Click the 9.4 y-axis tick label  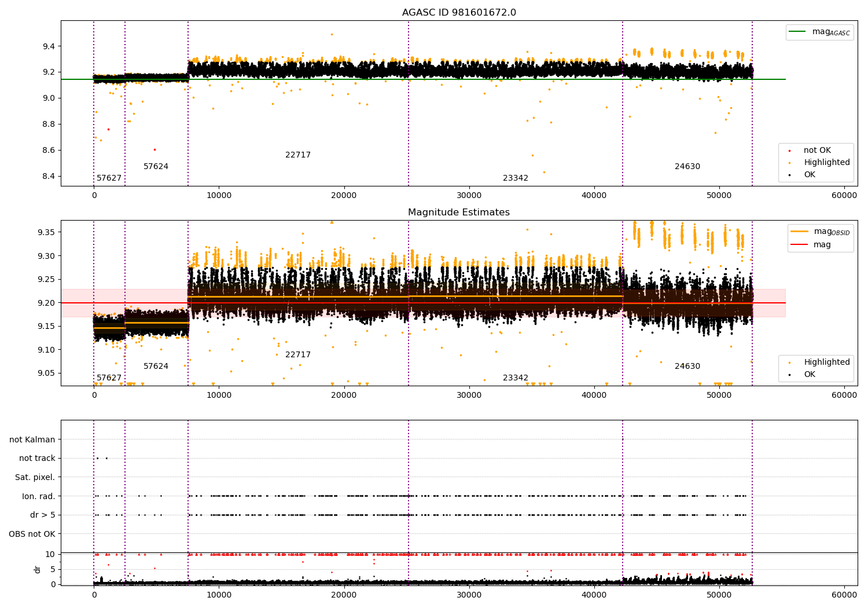49,46
